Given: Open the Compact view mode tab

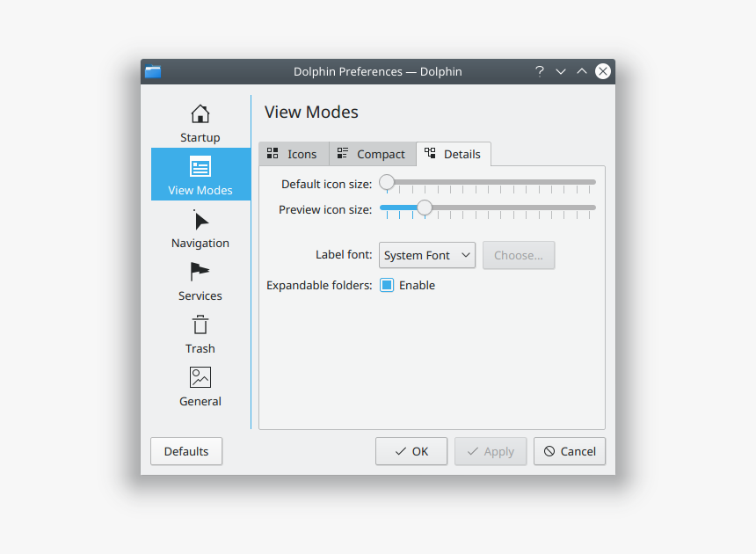Looking at the screenshot, I should click(x=372, y=154).
